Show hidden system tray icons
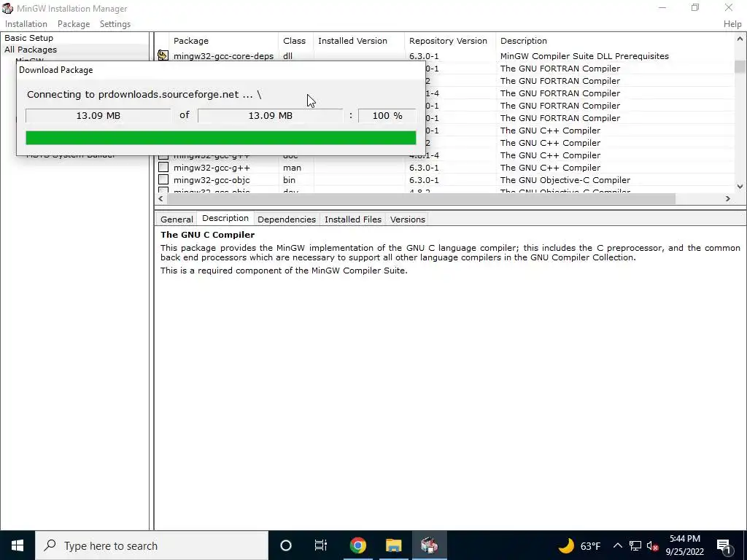Image resolution: width=747 pixels, height=560 pixels. pyautogui.click(x=617, y=545)
